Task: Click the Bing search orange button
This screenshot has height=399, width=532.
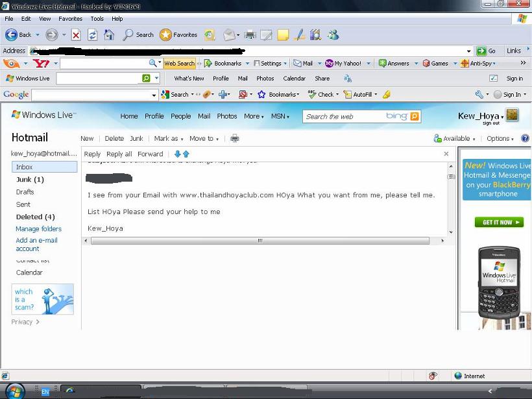Action: [415, 116]
